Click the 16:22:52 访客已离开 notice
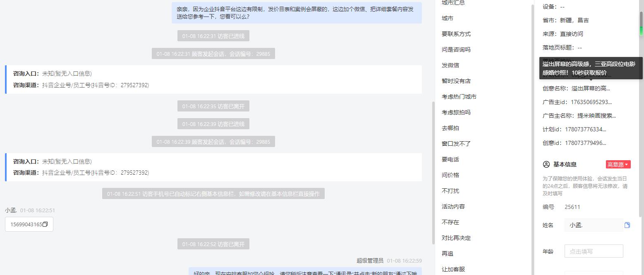The image size is (644, 275). [213, 244]
